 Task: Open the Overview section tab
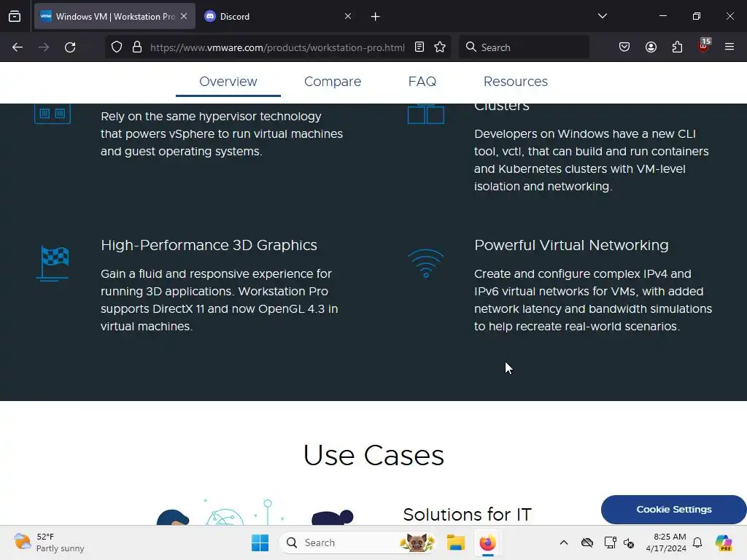point(228,82)
